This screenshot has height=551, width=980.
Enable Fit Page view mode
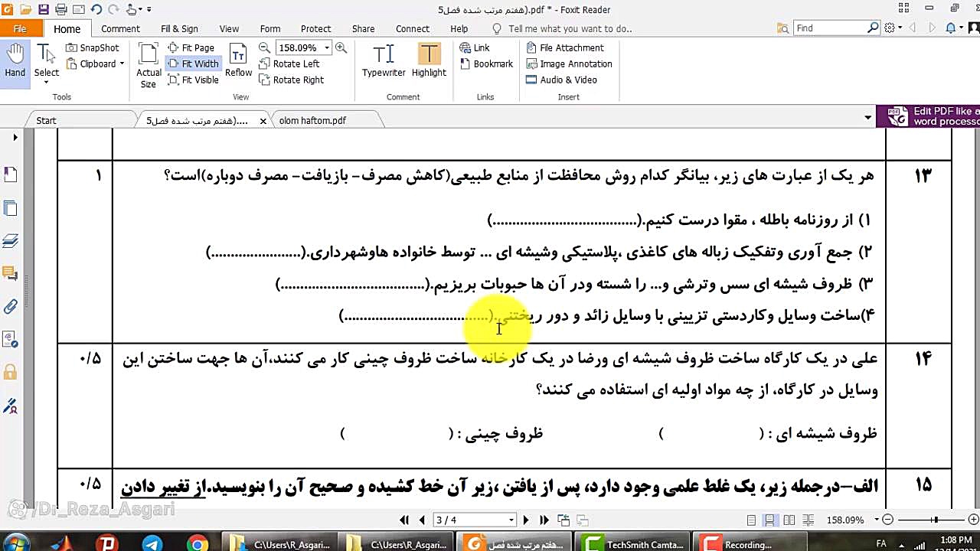pyautogui.click(x=194, y=47)
